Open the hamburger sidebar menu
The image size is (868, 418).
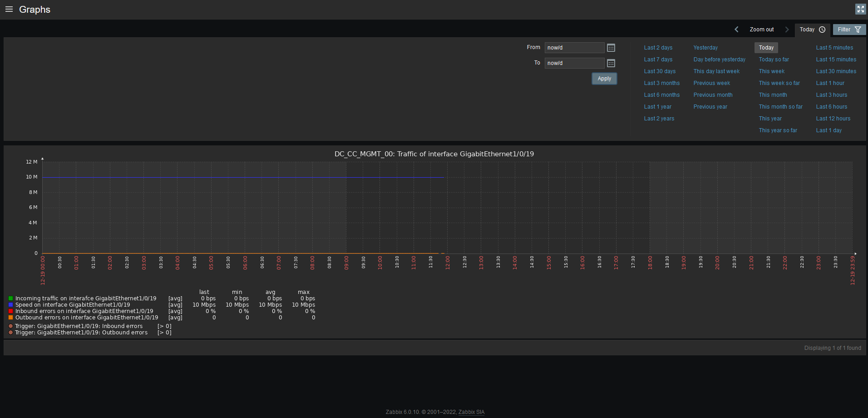click(x=9, y=9)
